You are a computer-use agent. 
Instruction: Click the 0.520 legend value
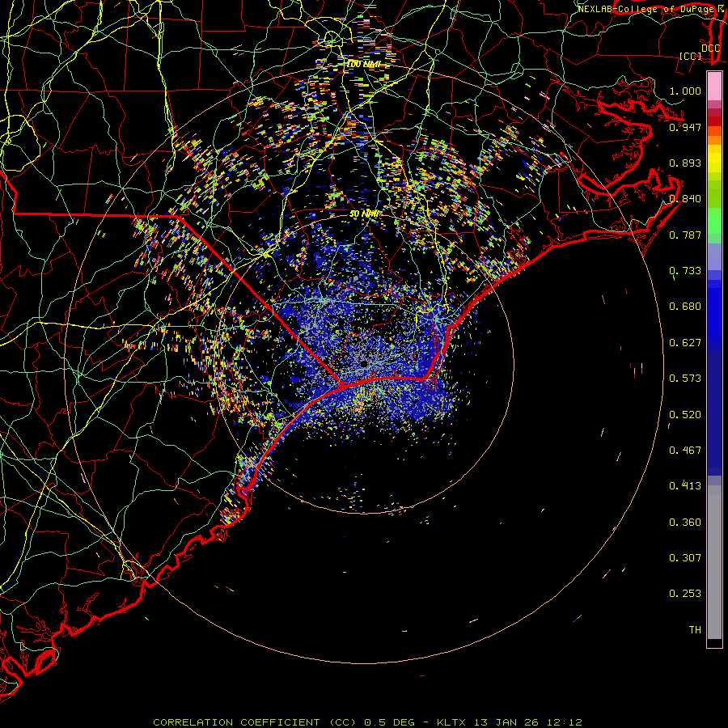pyautogui.click(x=685, y=415)
